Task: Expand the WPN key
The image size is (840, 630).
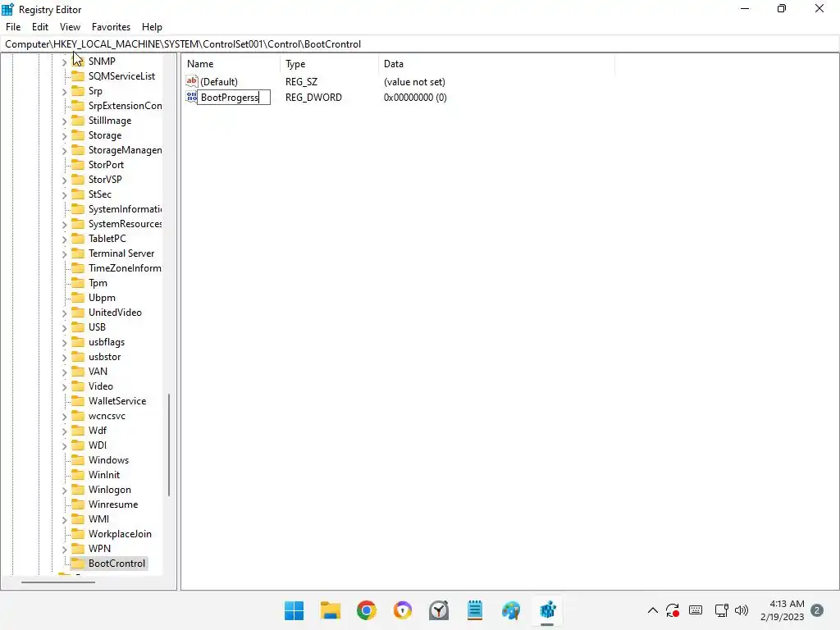Action: point(64,549)
